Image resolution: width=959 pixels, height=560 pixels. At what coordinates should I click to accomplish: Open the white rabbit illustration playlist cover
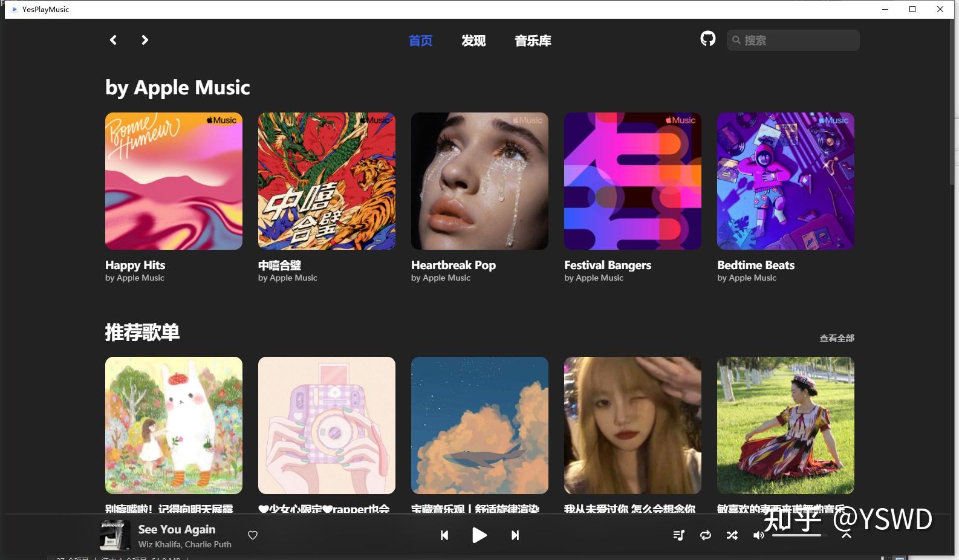174,425
